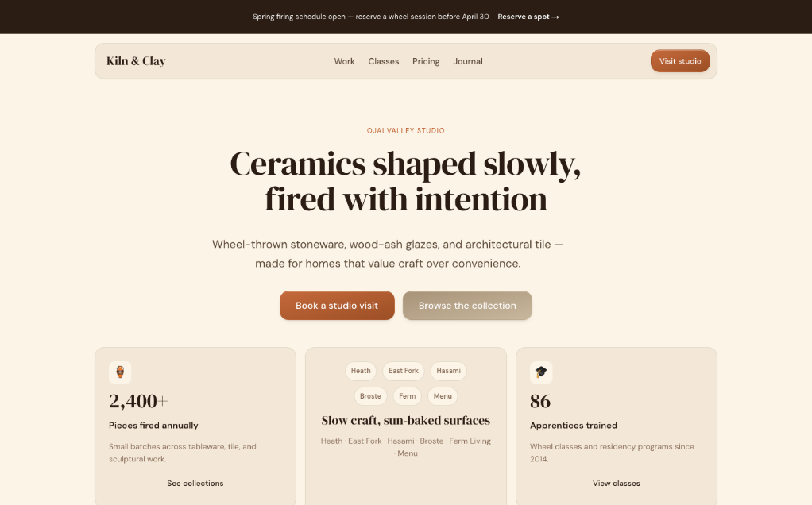The image size is (812, 505).
Task: Select the Broste chip
Action: (x=371, y=396)
